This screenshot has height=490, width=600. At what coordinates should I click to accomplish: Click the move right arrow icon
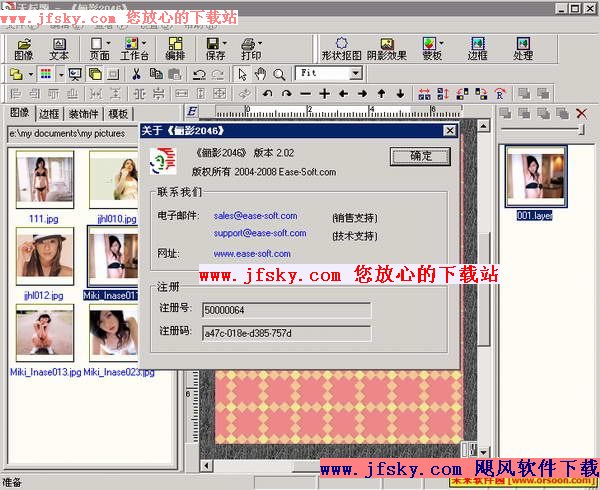click(362, 93)
